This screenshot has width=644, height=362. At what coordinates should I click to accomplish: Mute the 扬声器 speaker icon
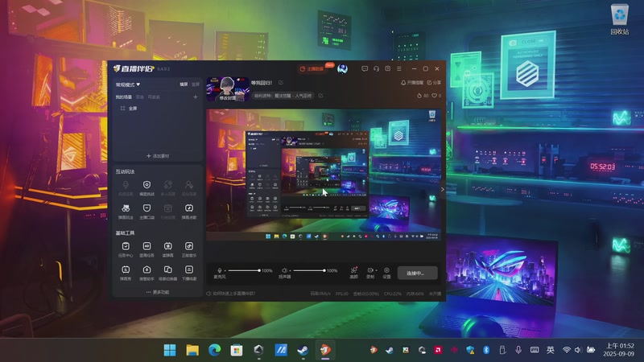click(x=284, y=270)
